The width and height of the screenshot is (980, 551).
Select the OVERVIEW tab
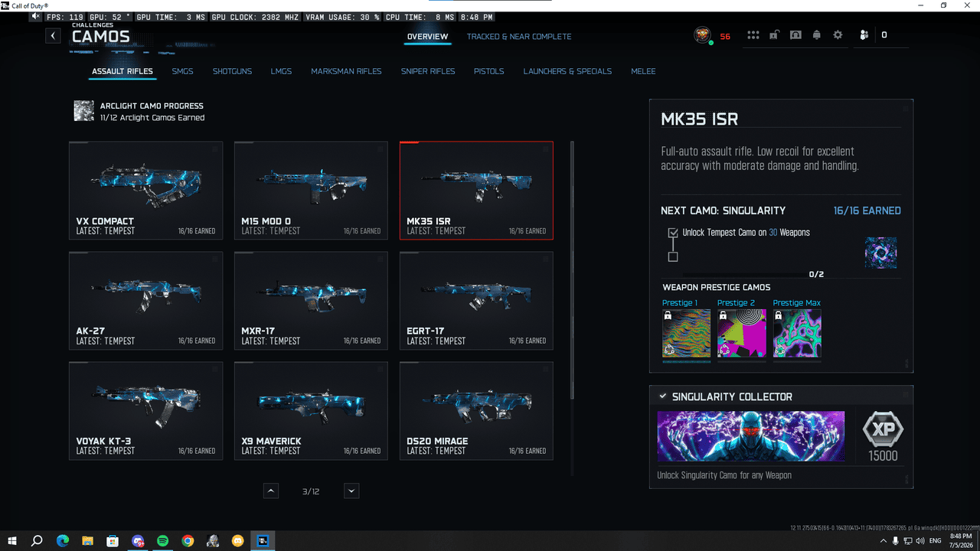(x=427, y=36)
